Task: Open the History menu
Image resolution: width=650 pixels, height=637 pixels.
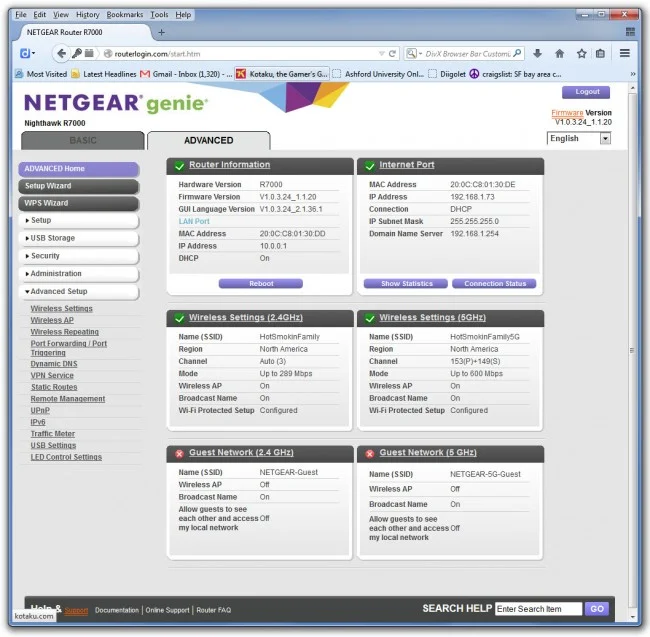Action: [87, 15]
